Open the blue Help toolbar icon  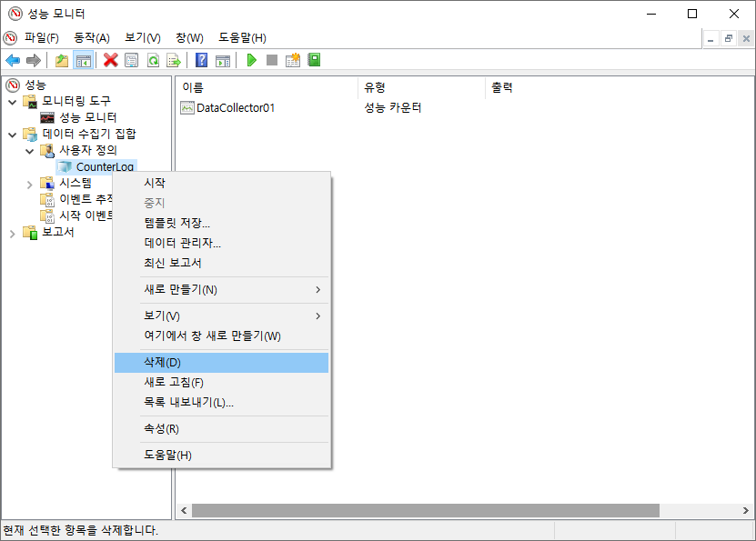click(x=202, y=60)
